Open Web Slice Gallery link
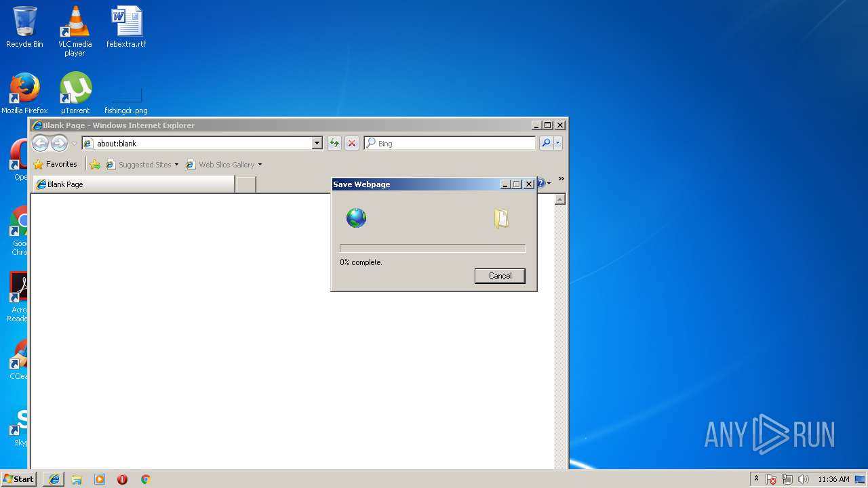Image resolution: width=868 pixels, height=488 pixels. (x=220, y=164)
